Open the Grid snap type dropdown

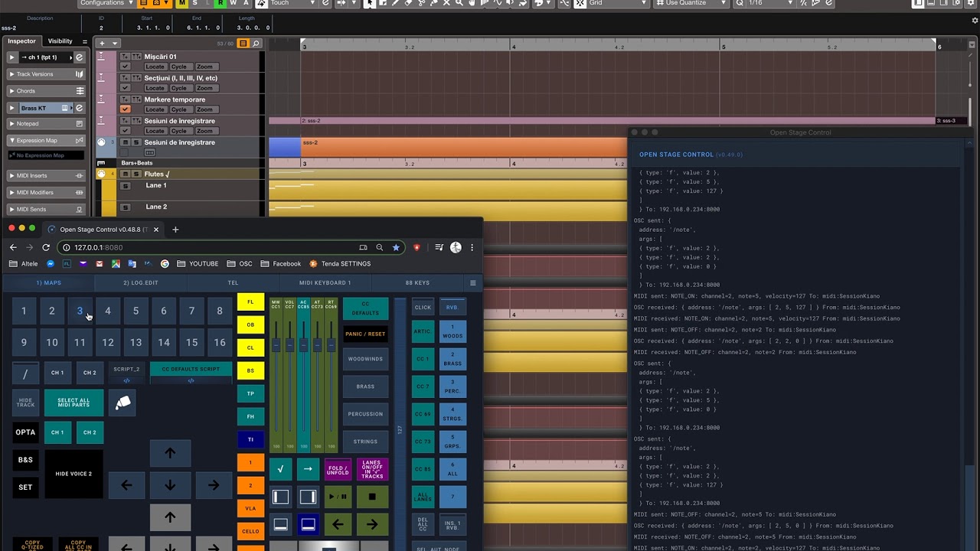[618, 3]
